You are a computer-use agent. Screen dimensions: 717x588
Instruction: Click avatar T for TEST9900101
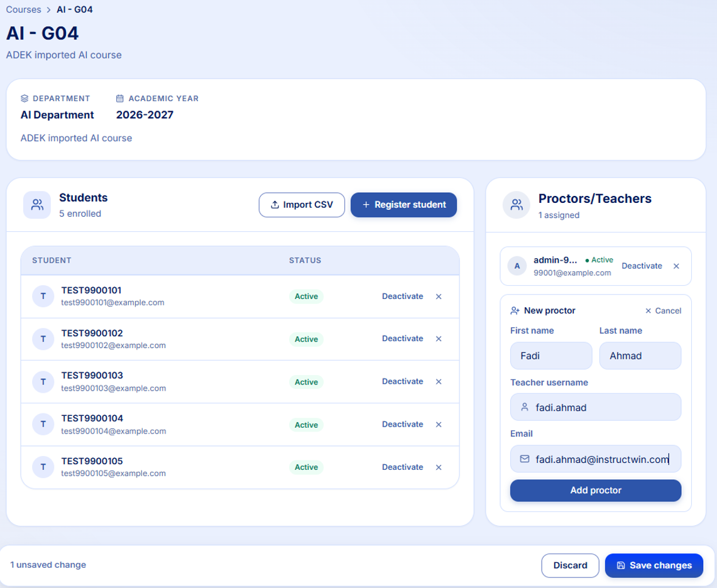43,297
